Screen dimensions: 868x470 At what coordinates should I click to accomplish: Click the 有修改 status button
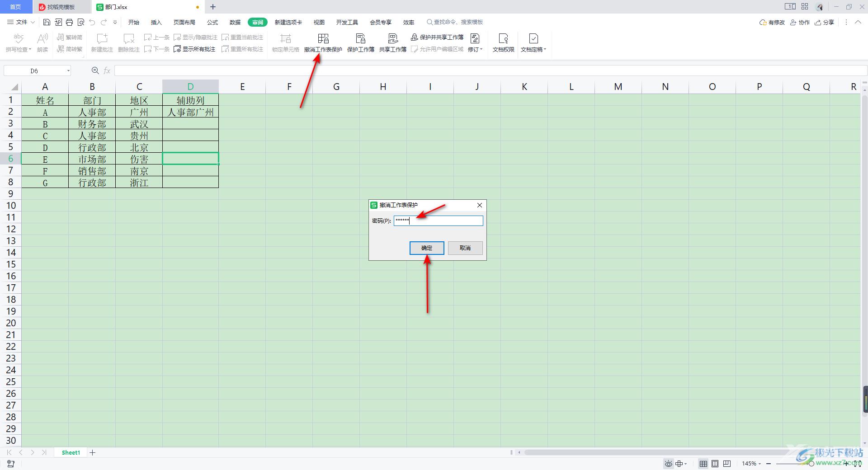coord(772,22)
